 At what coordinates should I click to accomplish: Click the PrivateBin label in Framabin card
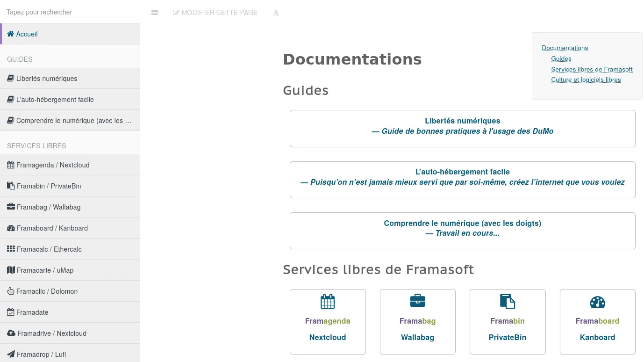(x=508, y=338)
